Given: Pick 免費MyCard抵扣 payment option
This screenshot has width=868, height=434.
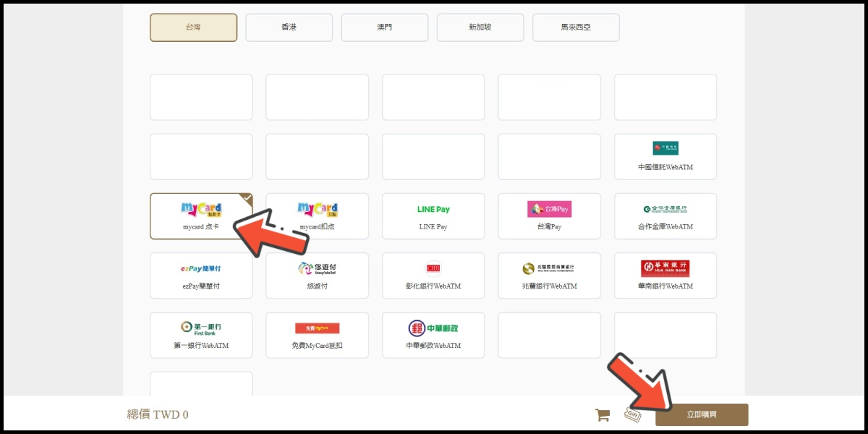Looking at the screenshot, I should (318, 335).
